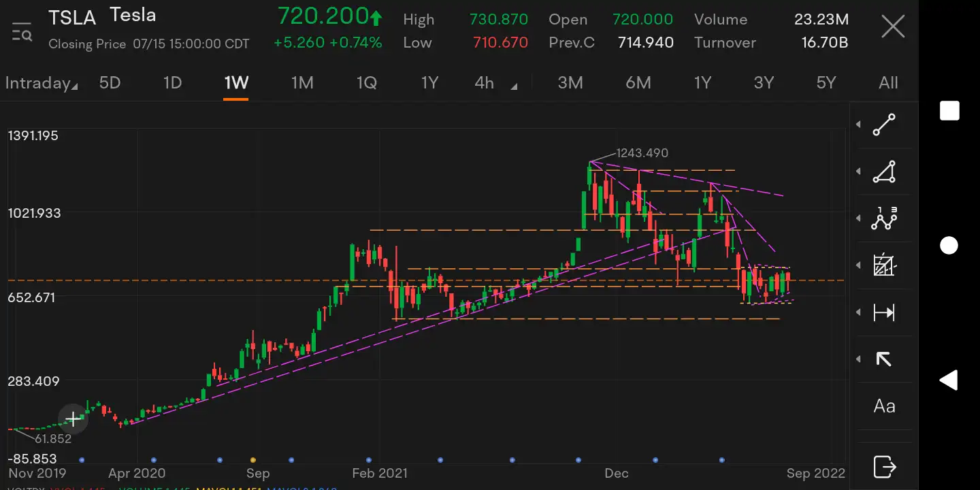
Task: Tap the Sep 2022 date axis label
Action: pos(815,474)
